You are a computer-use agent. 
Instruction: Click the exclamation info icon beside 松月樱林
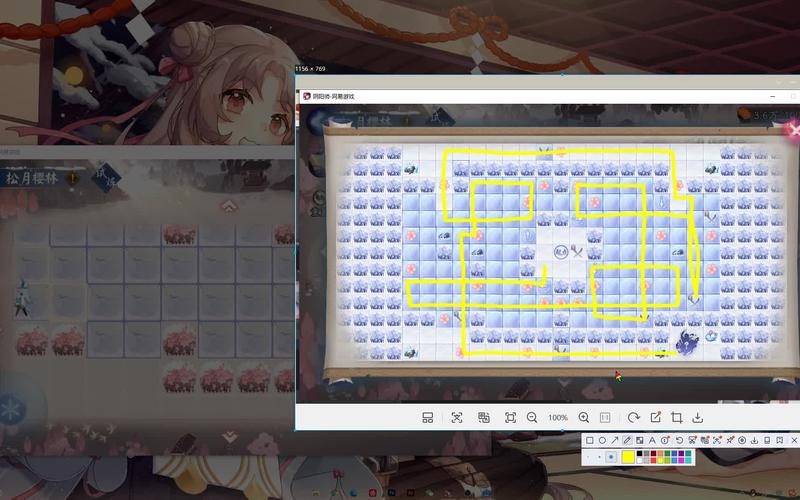72,178
